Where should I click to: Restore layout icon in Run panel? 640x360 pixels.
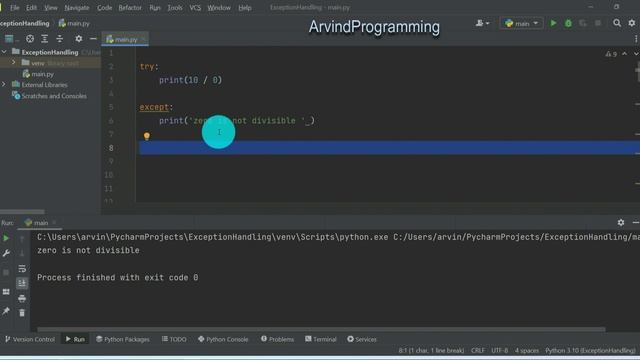point(6,292)
